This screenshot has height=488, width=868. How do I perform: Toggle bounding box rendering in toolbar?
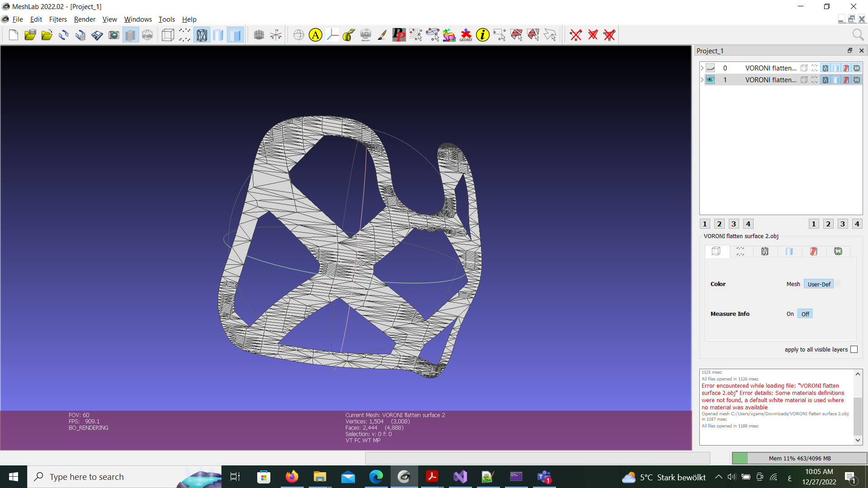click(168, 35)
